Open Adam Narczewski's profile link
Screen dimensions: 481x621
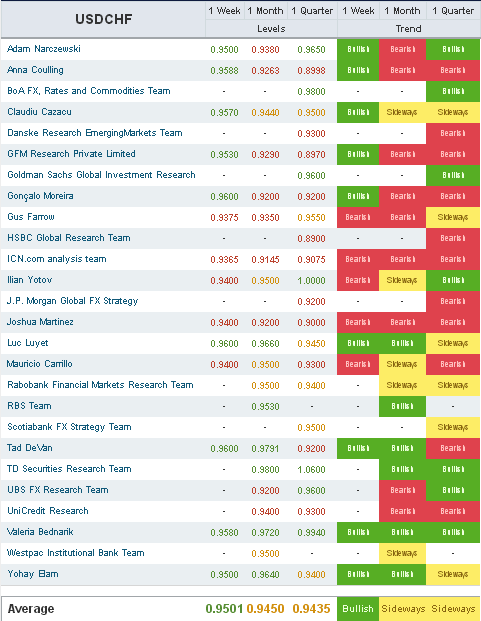[x=44, y=49]
